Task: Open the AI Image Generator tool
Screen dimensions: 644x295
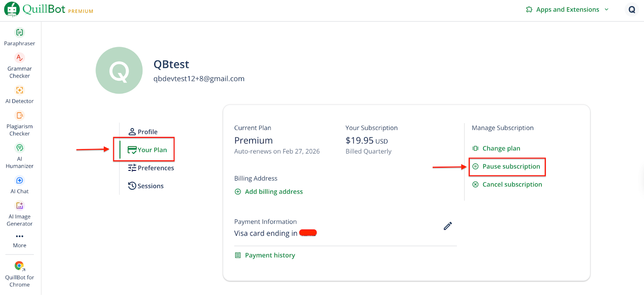Action: (x=19, y=213)
